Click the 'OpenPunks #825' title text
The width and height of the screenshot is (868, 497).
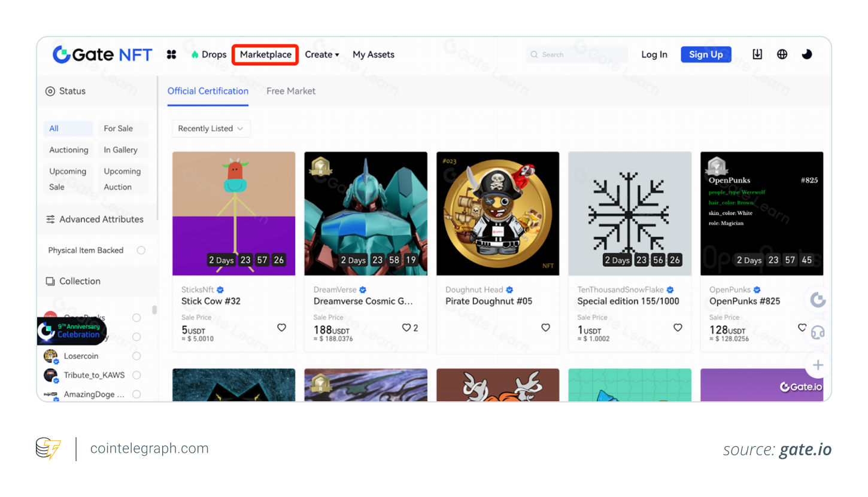point(745,301)
